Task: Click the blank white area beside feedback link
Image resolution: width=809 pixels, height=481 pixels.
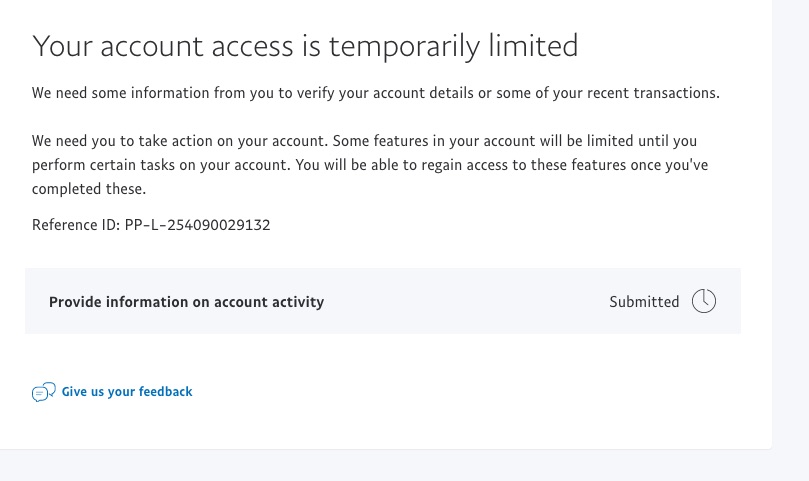Action: click(450, 392)
